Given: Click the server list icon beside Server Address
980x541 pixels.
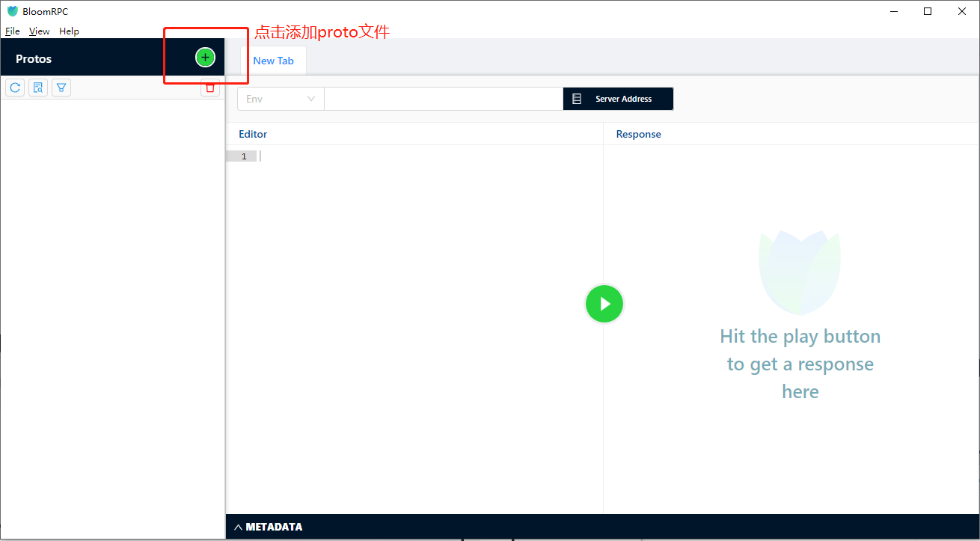Looking at the screenshot, I should point(576,98).
